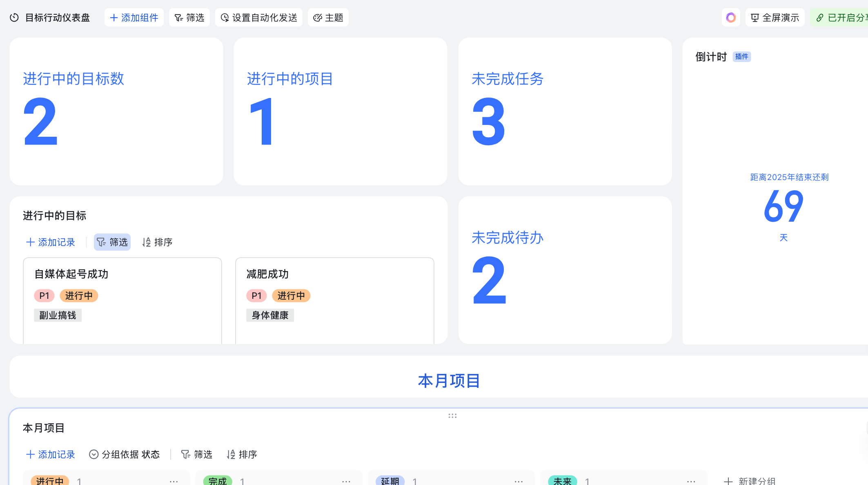The height and width of the screenshot is (485, 868).
Task: Open more options for 完成 column
Action: click(x=346, y=481)
